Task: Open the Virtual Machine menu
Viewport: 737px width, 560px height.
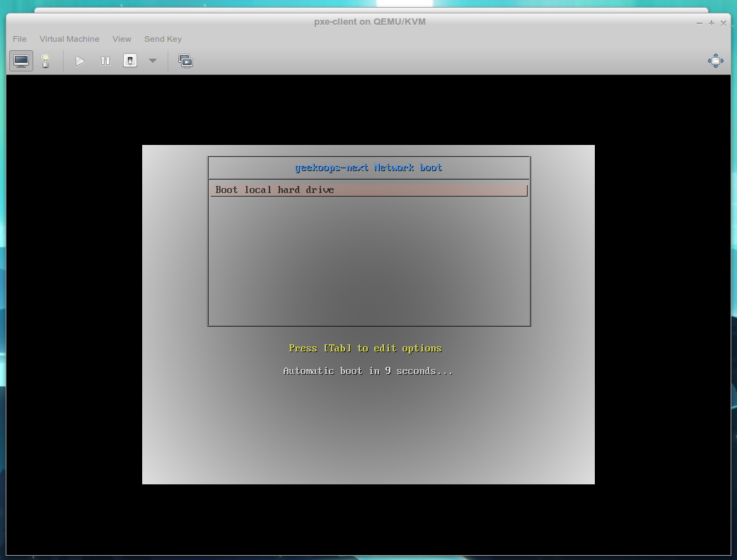Action: pyautogui.click(x=69, y=39)
